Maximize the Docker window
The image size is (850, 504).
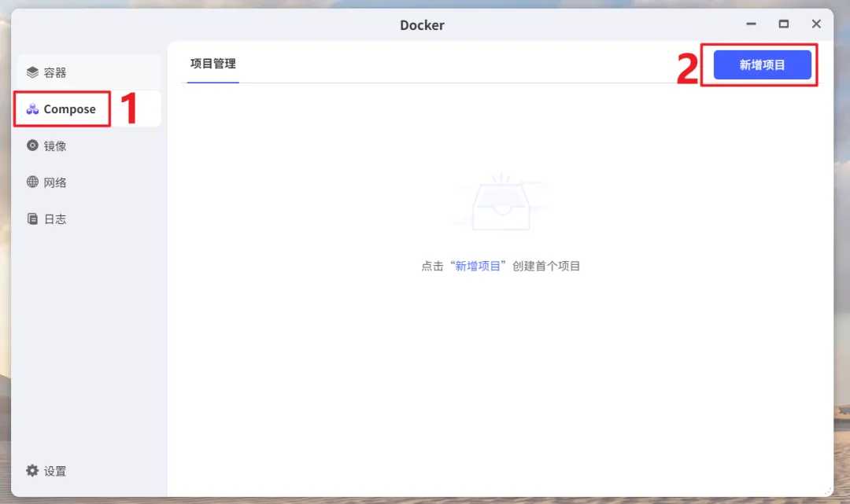click(783, 24)
